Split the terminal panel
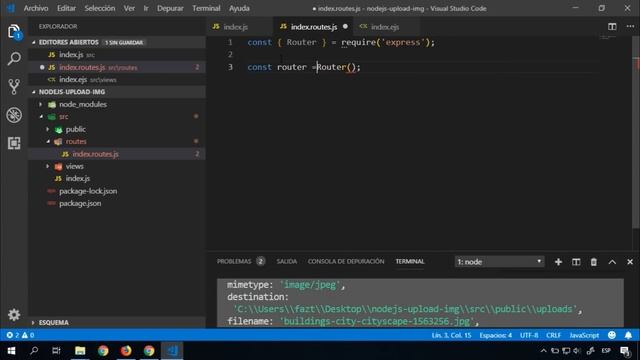This screenshot has height=360, width=640. 576,262
